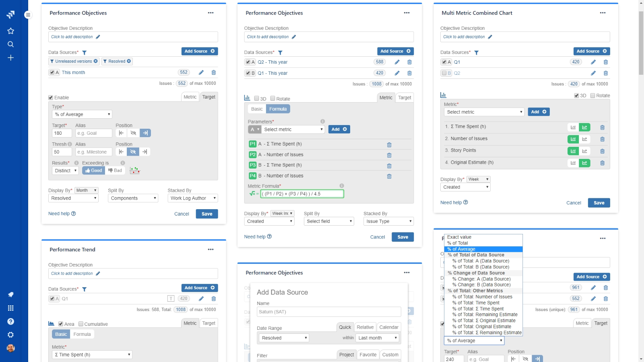Open the Data Sources filter funnel icon
Viewport: 644px width, 362px height.
click(85, 52)
